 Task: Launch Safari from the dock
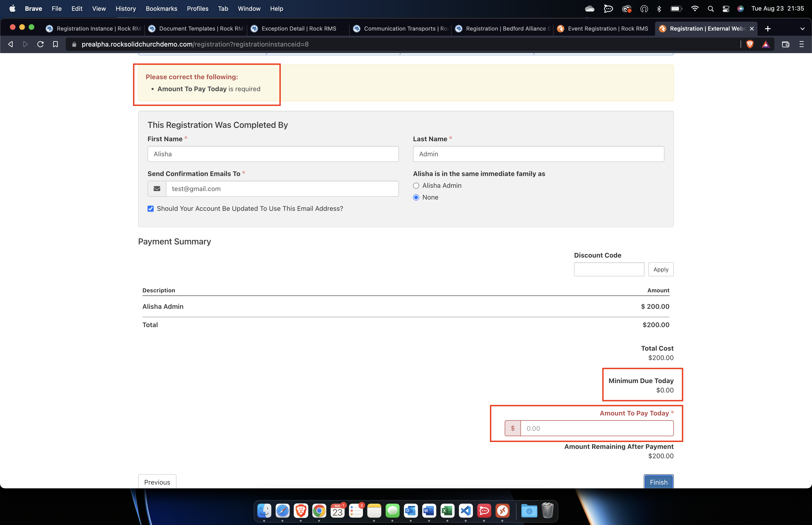(282, 511)
